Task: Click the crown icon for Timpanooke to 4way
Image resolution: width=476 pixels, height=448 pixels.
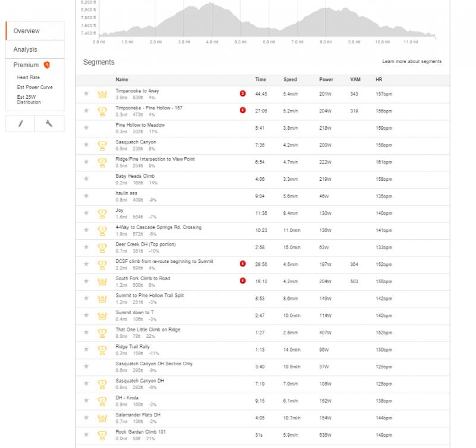Action: pyautogui.click(x=102, y=94)
